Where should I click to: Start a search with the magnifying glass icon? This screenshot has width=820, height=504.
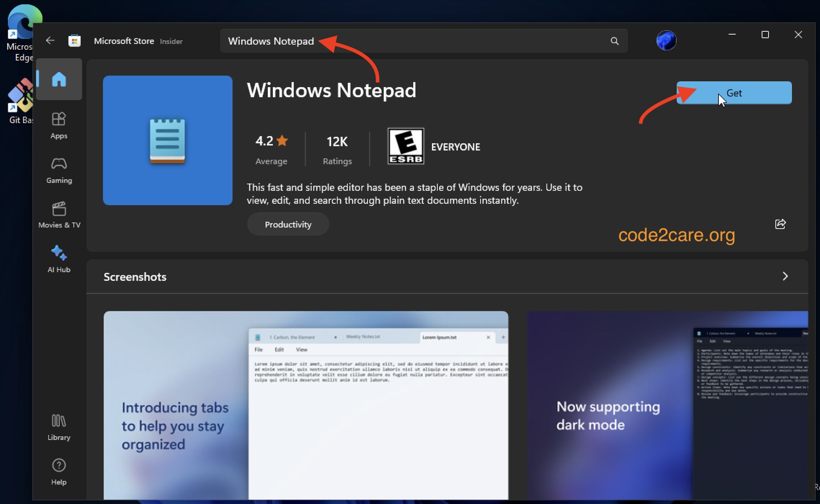click(x=614, y=41)
